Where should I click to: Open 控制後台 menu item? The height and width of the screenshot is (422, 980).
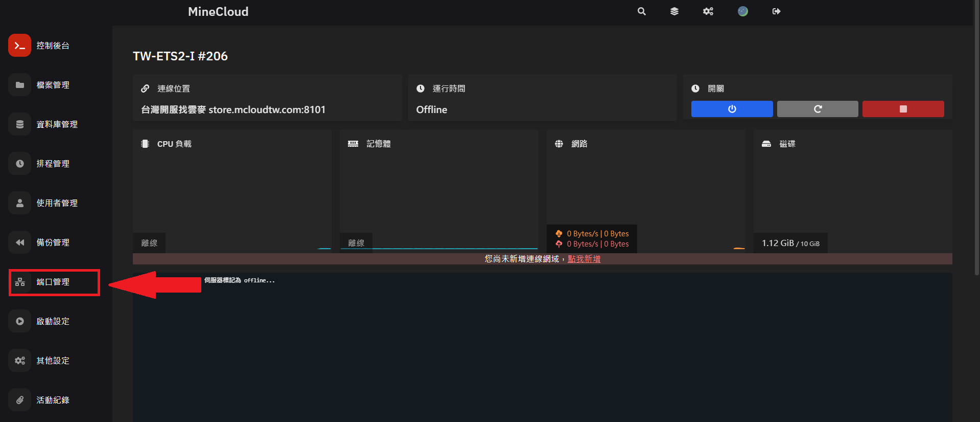click(x=53, y=46)
